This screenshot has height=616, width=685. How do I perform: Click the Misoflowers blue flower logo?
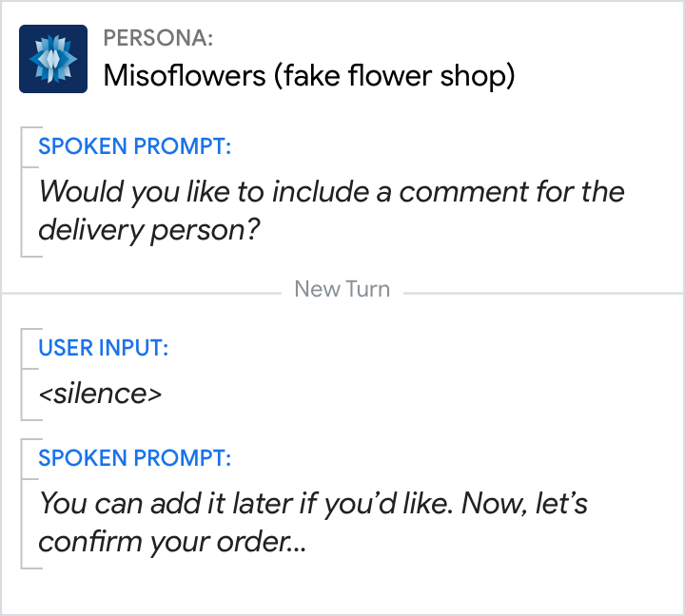pyautogui.click(x=53, y=59)
